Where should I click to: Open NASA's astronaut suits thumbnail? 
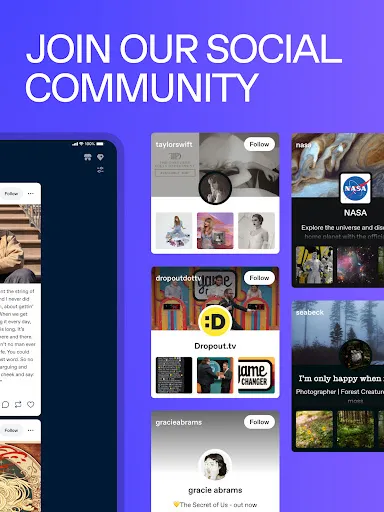(x=314, y=265)
